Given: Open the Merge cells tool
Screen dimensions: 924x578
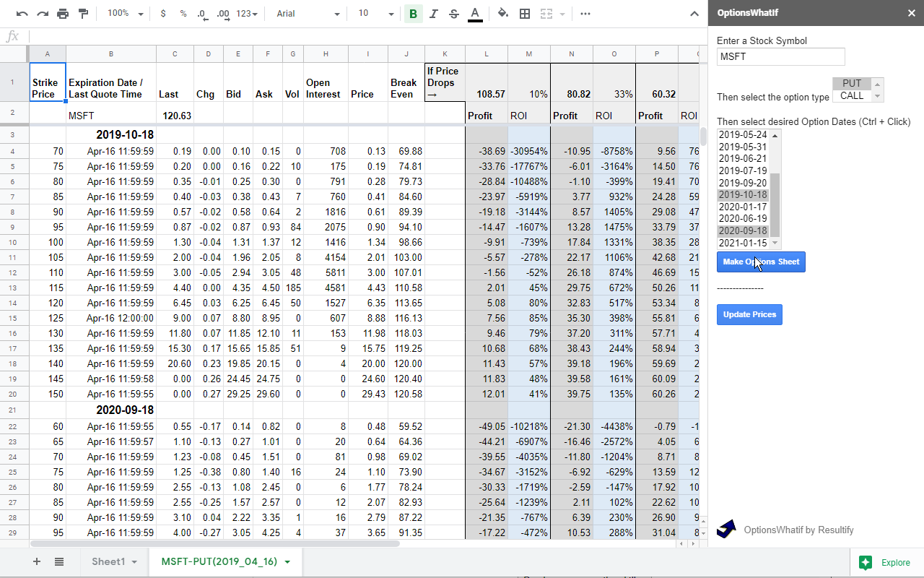Looking at the screenshot, I should coord(546,13).
